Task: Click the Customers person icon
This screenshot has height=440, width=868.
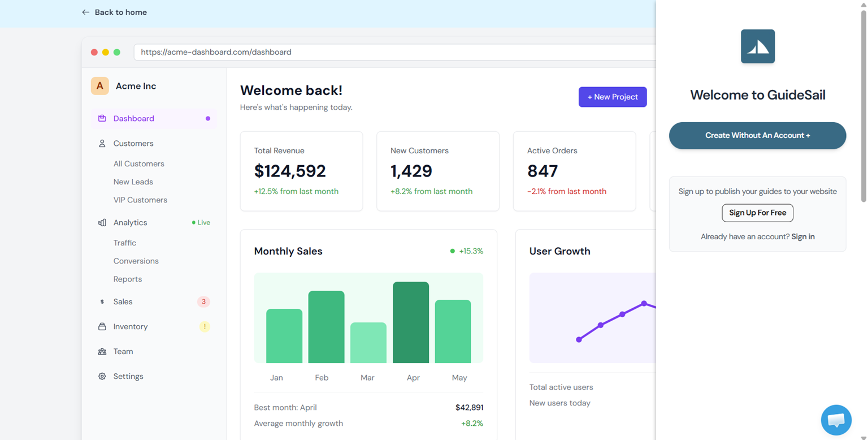Action: (102, 144)
